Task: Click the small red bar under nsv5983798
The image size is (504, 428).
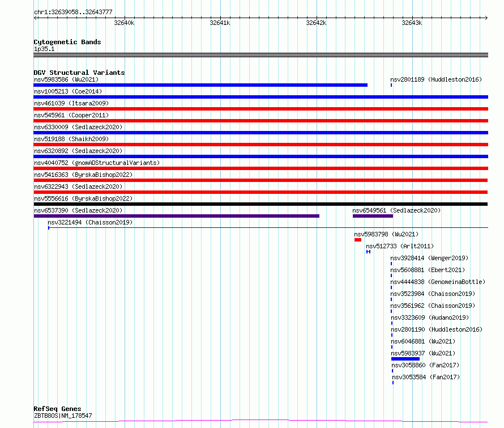Action: 358,240
